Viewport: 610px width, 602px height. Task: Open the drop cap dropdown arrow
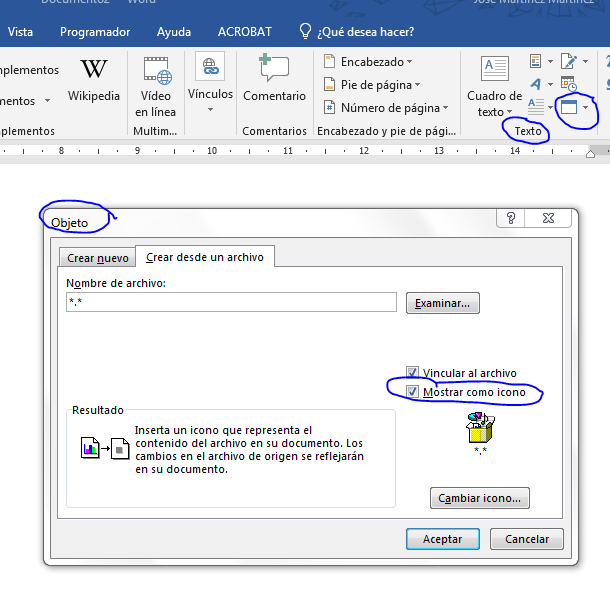(550, 107)
